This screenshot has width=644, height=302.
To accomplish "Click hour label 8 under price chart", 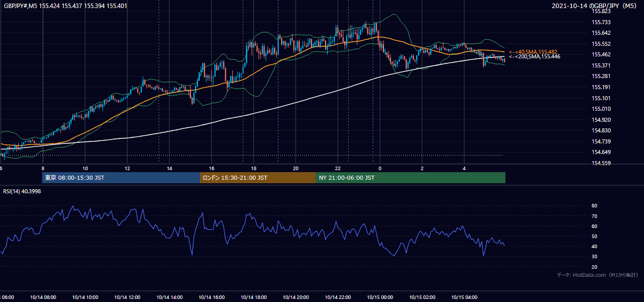I will (x=43, y=168).
